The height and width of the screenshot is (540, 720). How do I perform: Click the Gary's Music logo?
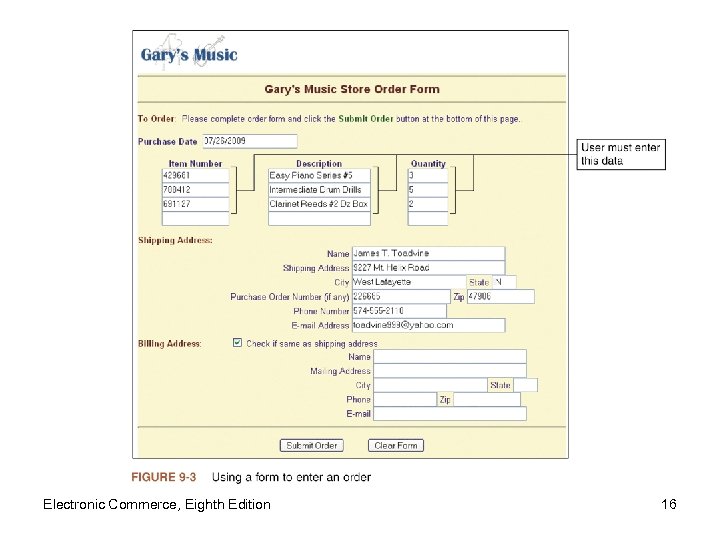(189, 54)
